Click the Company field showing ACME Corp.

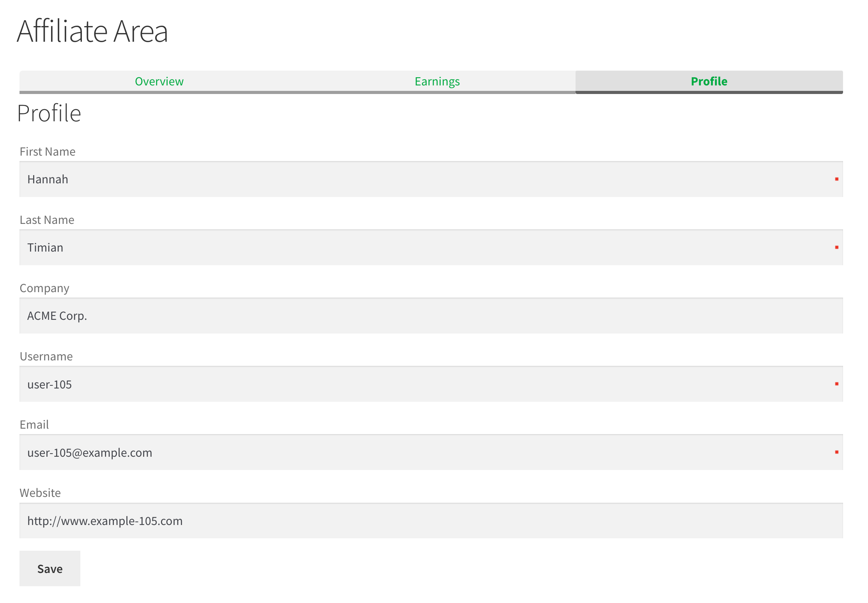tap(431, 316)
